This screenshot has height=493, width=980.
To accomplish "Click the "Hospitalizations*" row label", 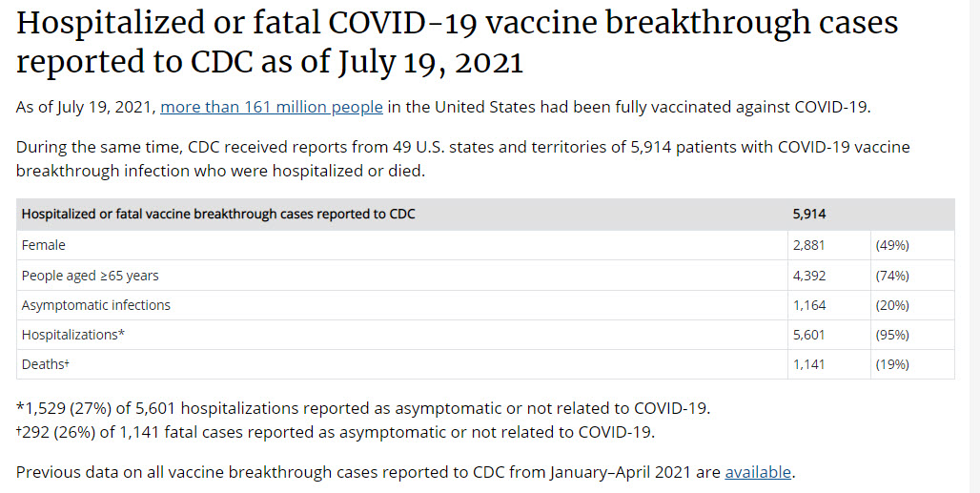I will tap(73, 335).
